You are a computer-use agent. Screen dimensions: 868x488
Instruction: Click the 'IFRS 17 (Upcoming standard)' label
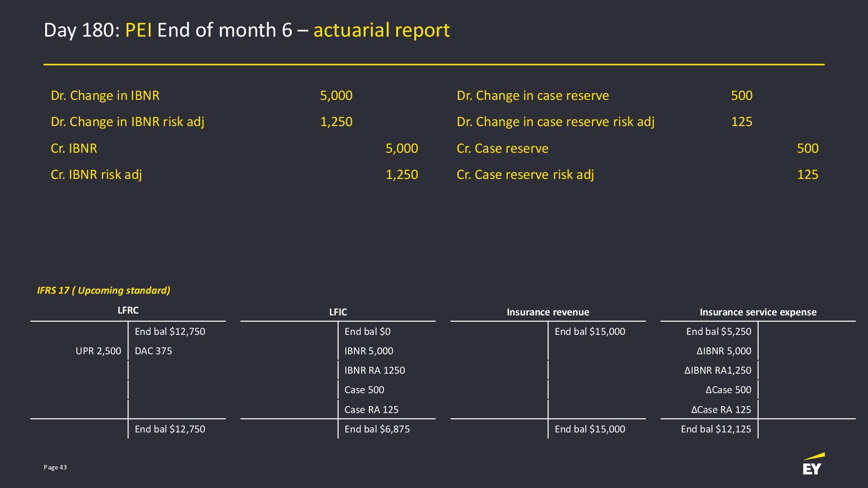[x=104, y=290]
